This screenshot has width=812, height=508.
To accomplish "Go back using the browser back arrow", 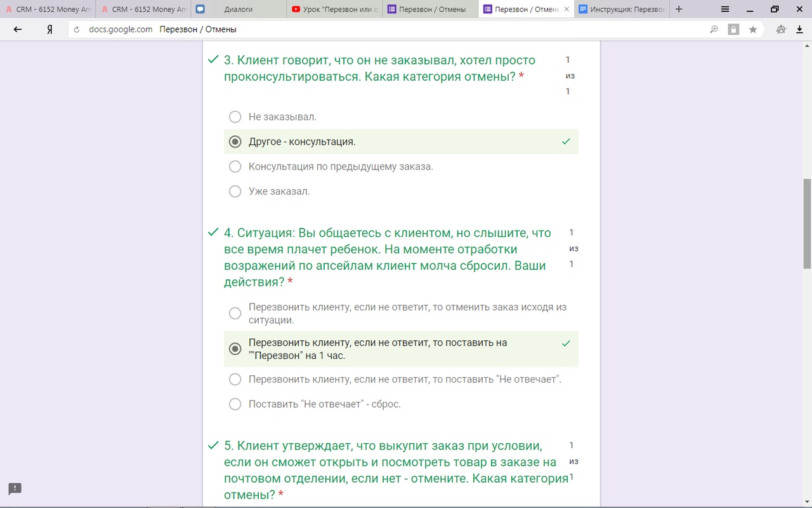I will 18,29.
